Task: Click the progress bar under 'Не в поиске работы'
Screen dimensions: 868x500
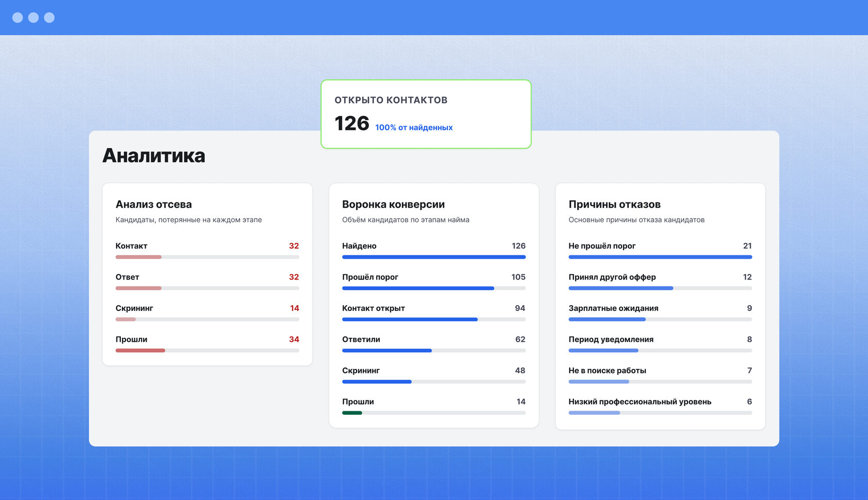Action: point(660,382)
